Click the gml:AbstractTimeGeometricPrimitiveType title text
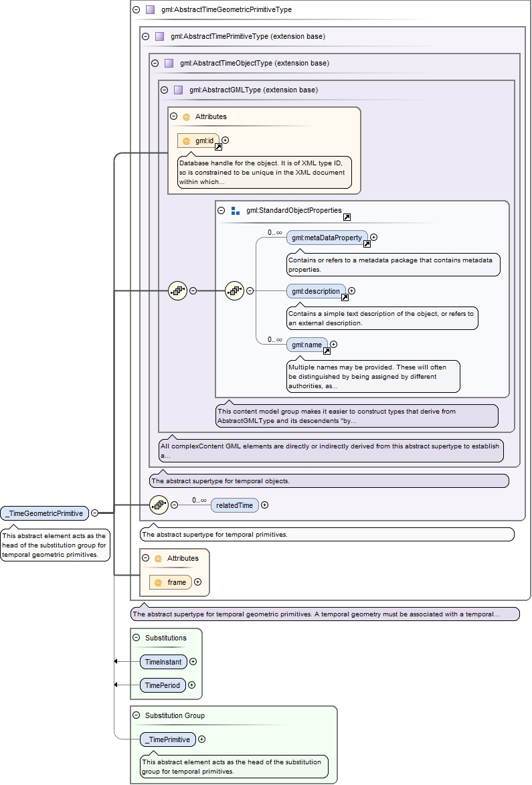The width and height of the screenshot is (532, 785). tap(227, 9)
